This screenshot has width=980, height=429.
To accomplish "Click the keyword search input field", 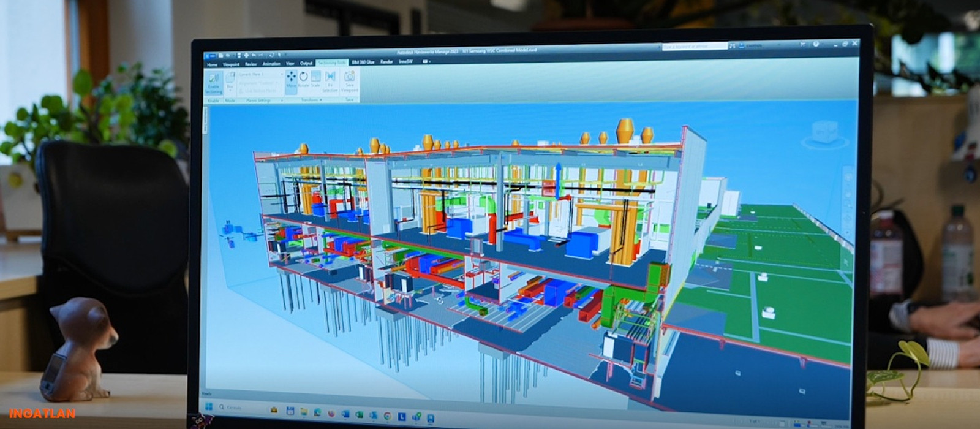I will 693,47.
